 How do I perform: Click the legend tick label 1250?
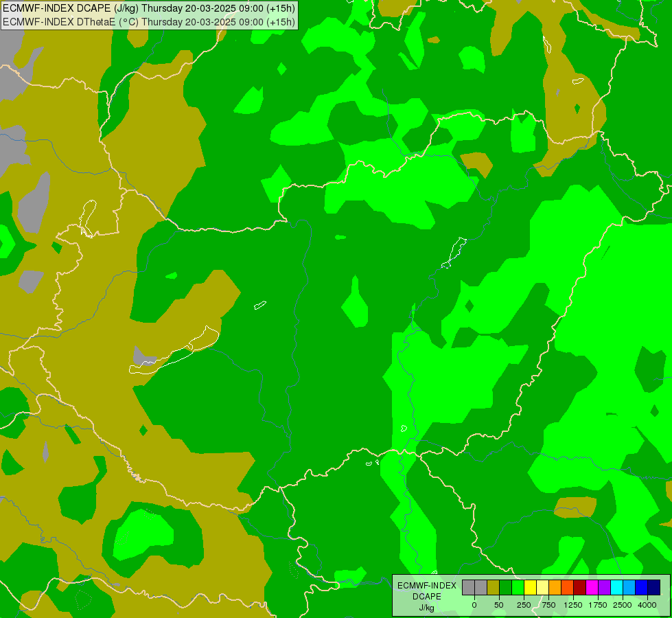(573, 605)
